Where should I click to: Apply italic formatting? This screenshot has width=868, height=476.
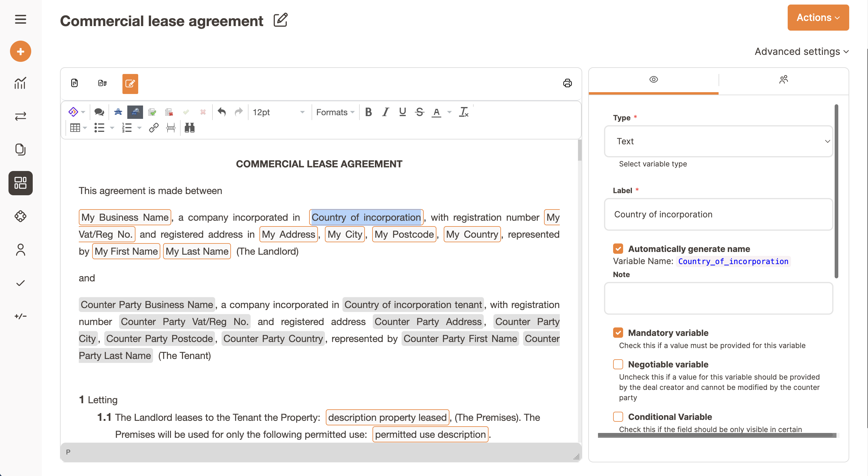pos(386,112)
